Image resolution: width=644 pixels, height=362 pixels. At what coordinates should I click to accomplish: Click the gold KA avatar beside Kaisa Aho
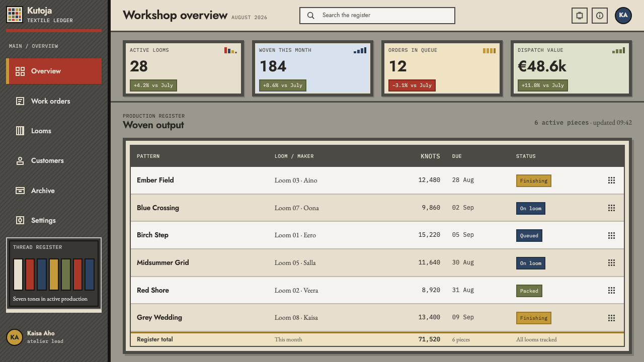15,337
